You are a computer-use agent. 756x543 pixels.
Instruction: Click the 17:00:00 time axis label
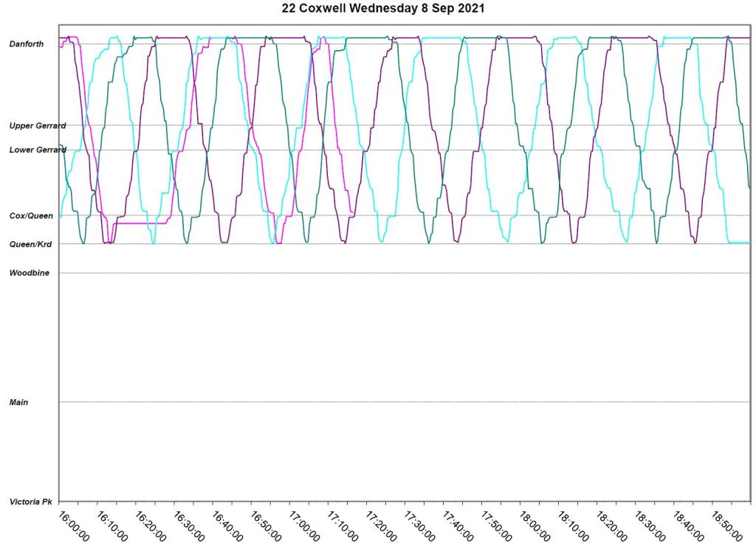tap(304, 525)
